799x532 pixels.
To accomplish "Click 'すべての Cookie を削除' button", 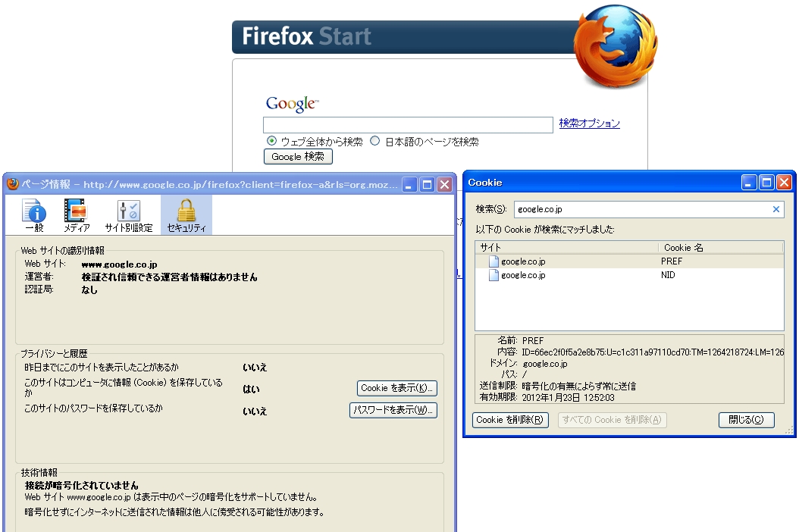I will pyautogui.click(x=612, y=420).
